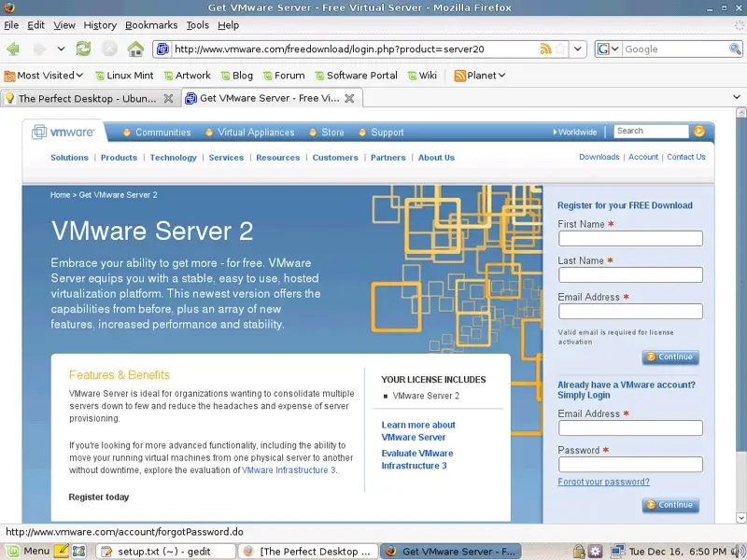Viewport: 747px width, 560px height.
Task: Open the list all tabs dropdown
Action: (x=737, y=97)
